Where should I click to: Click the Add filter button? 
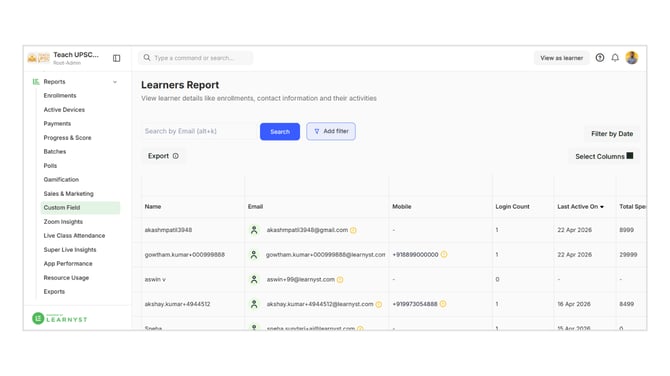331,131
